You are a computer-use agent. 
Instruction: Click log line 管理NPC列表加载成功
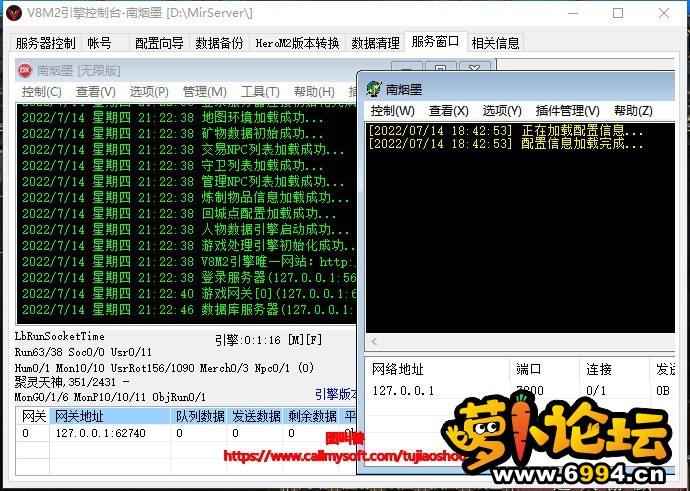[183, 181]
